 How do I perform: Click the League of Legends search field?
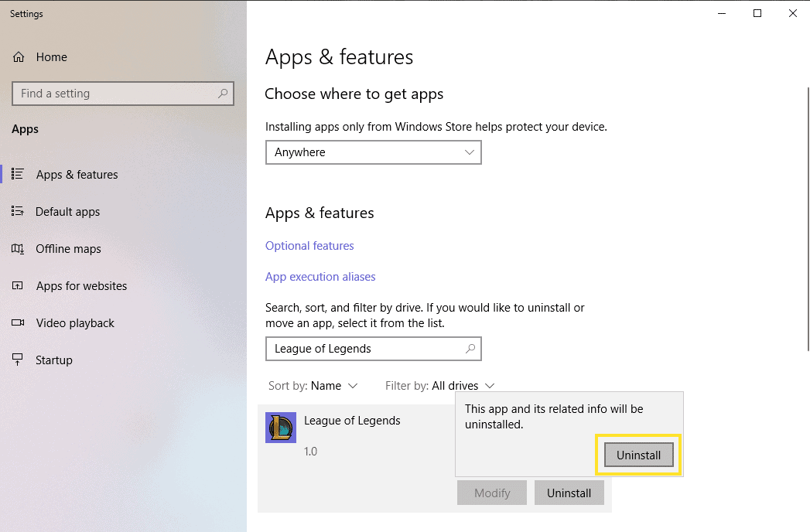pyautogui.click(x=374, y=349)
